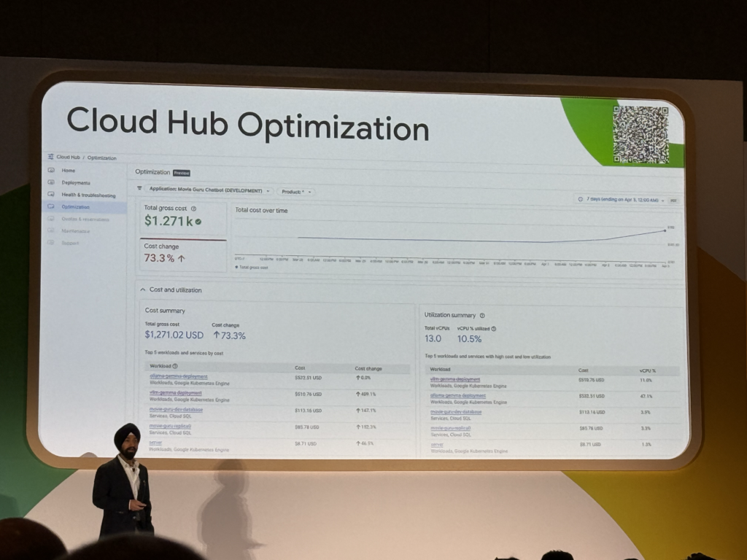Viewport: 747px width, 560px height.
Task: Click help icon next to vCPU % utilized
Action: click(x=494, y=329)
